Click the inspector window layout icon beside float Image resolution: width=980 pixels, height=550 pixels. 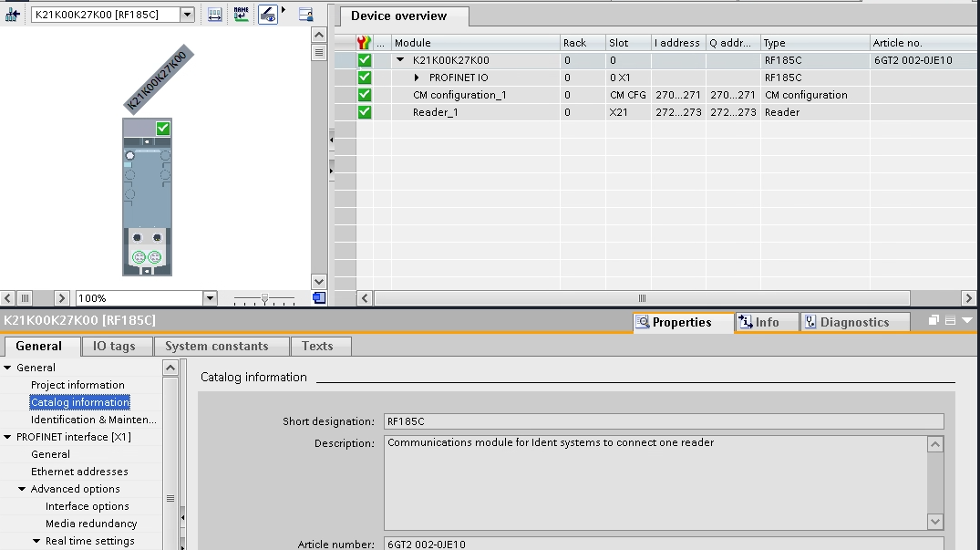pyautogui.click(x=950, y=320)
